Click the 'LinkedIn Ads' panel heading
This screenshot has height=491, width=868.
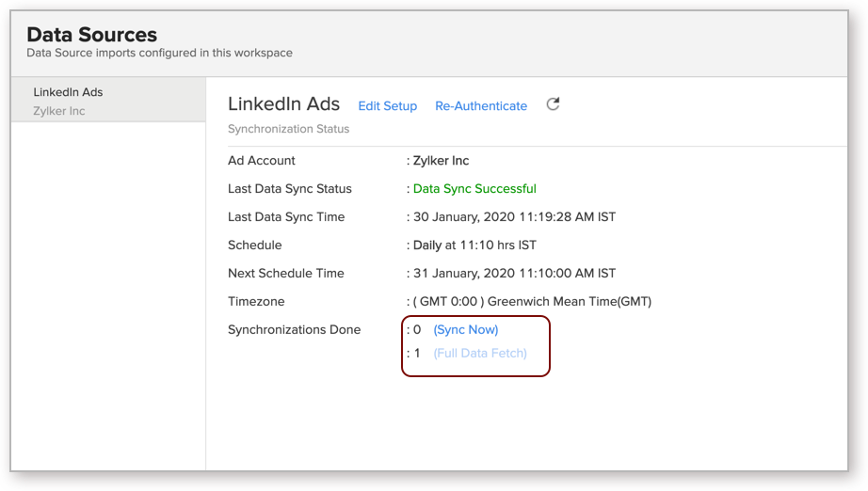pyautogui.click(x=284, y=104)
